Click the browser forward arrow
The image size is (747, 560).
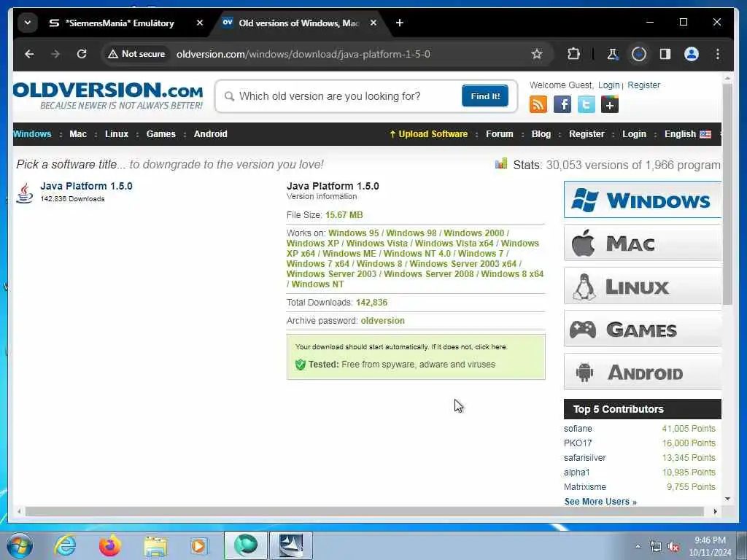[55, 54]
